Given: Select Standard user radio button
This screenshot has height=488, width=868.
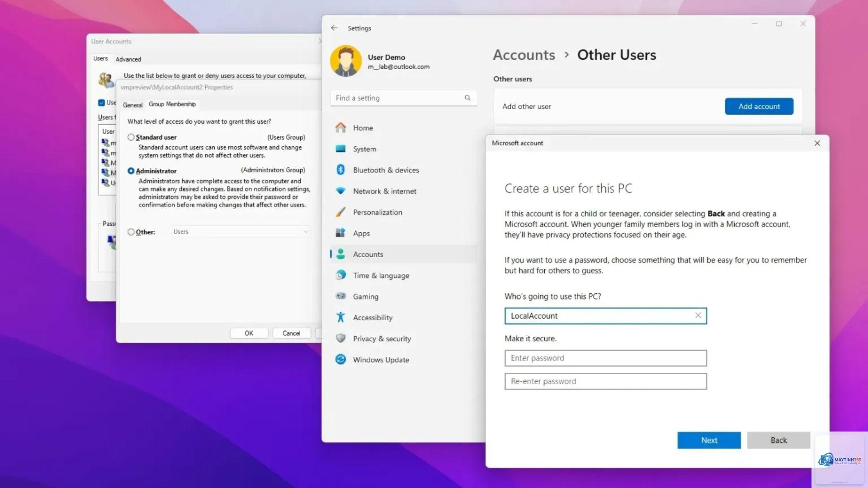Looking at the screenshot, I should pos(131,137).
